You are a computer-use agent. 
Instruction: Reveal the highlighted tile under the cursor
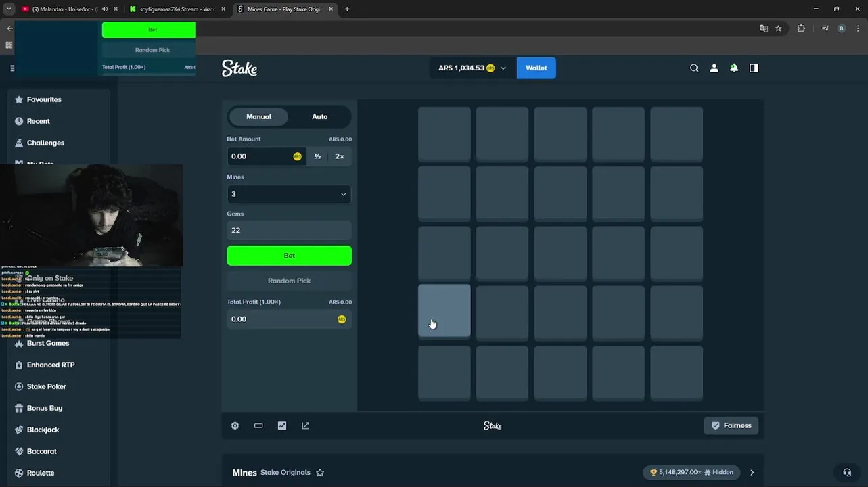coord(444,310)
